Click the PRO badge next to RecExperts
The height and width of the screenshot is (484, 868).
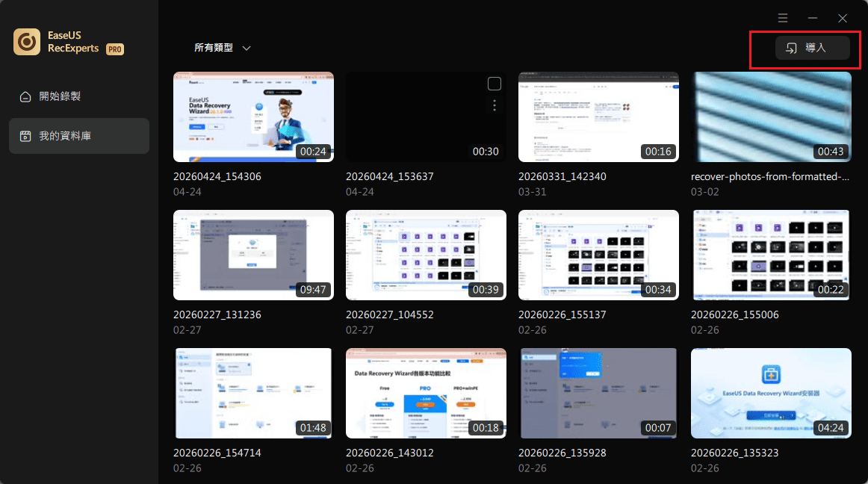pos(115,49)
